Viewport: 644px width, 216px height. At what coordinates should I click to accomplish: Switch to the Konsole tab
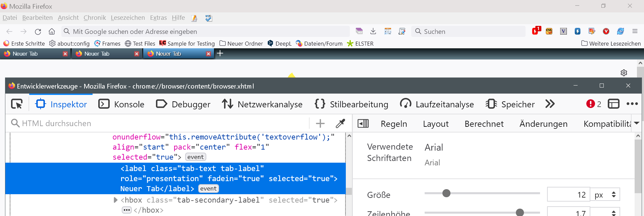click(121, 104)
